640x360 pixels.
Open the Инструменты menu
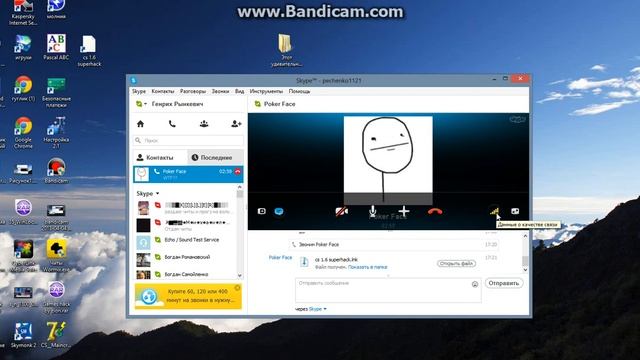(x=266, y=91)
